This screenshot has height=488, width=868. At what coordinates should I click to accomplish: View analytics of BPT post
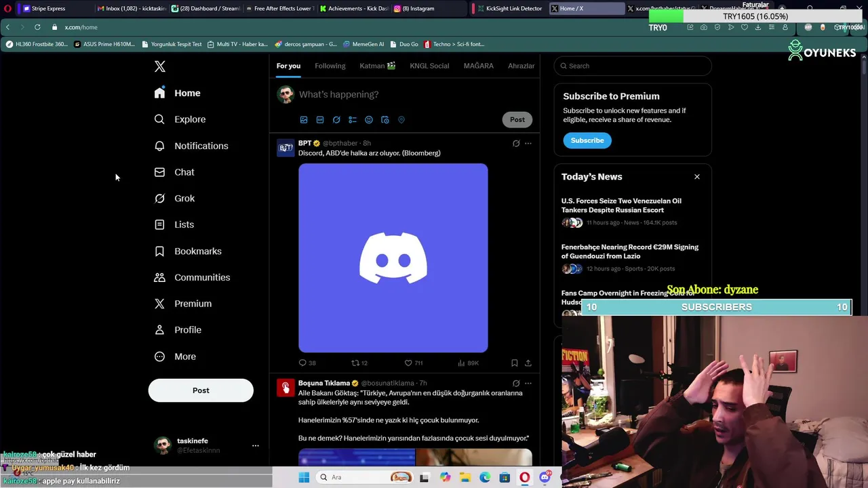[468, 363]
